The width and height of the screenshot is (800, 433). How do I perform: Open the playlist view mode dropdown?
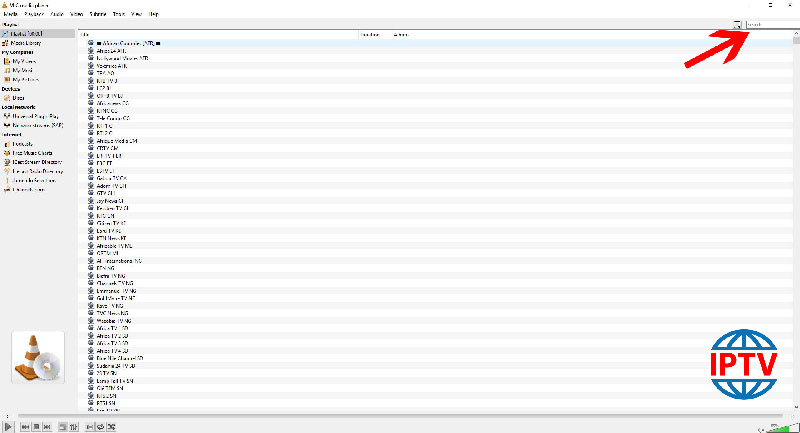click(x=737, y=25)
